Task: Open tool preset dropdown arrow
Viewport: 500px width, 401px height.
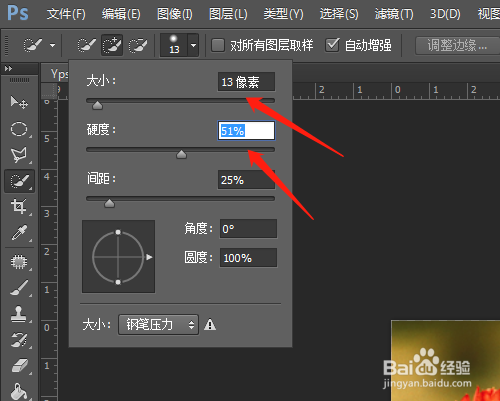Action: [52, 45]
